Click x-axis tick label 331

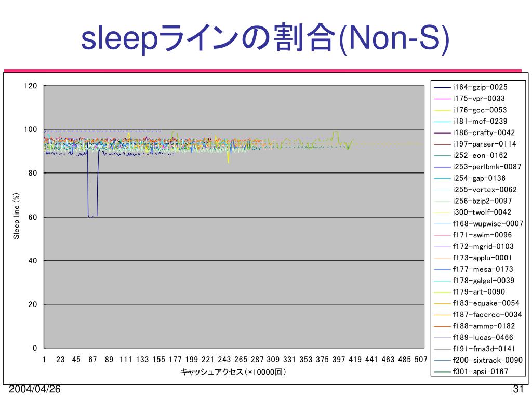click(x=289, y=360)
